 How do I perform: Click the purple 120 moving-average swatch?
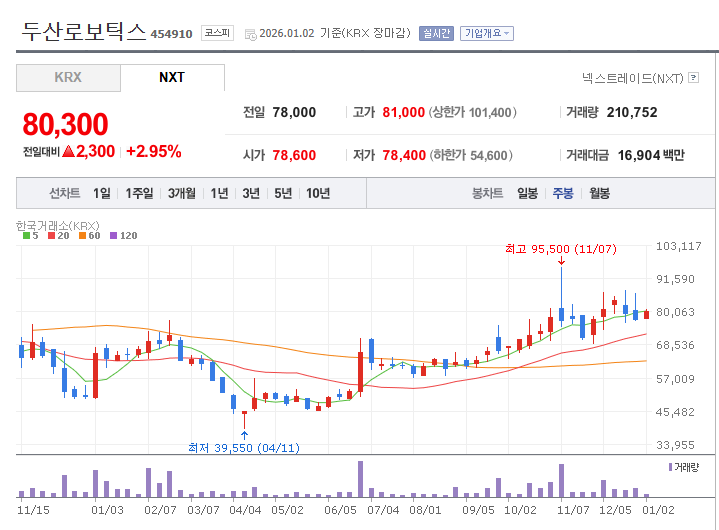tap(114, 236)
